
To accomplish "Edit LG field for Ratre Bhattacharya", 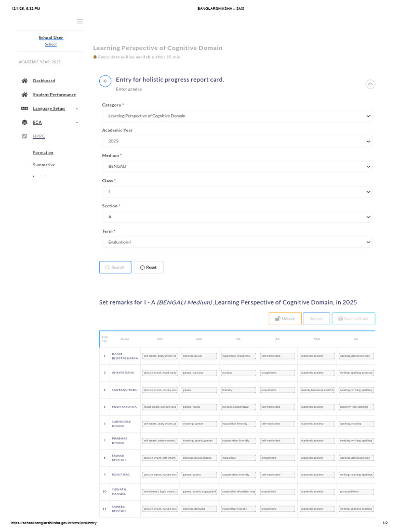I will click(356, 356).
